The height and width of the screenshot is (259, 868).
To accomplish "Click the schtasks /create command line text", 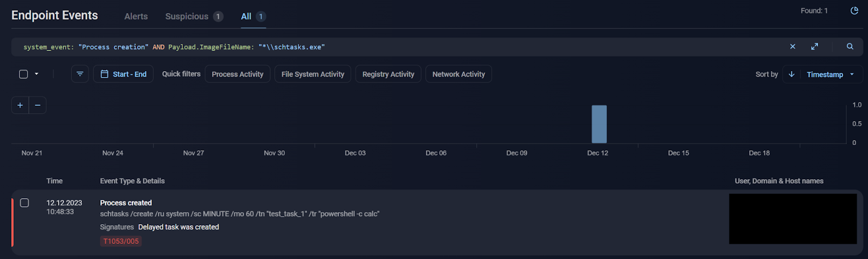I will pos(240,214).
